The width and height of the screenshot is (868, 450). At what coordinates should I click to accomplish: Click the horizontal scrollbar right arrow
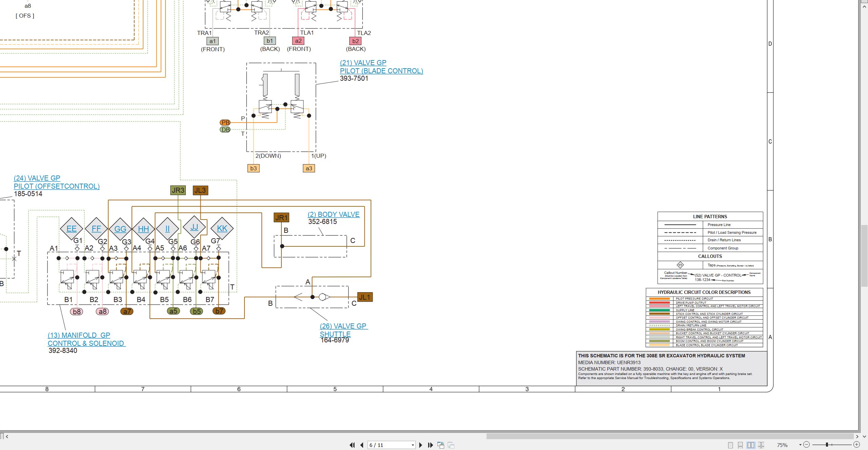tap(857, 436)
